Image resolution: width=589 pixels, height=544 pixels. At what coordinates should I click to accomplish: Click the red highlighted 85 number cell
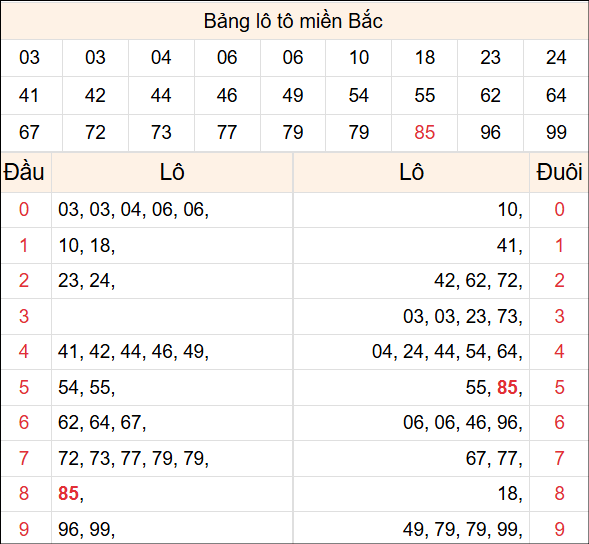(x=424, y=133)
